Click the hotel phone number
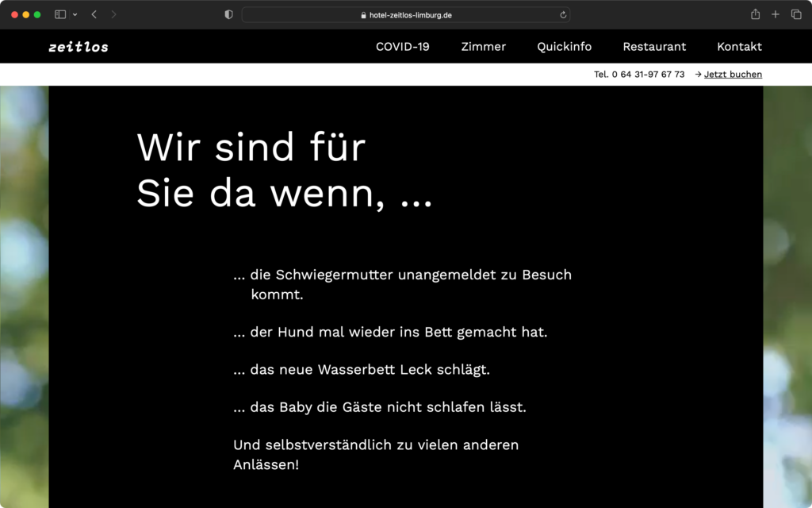 [638, 74]
